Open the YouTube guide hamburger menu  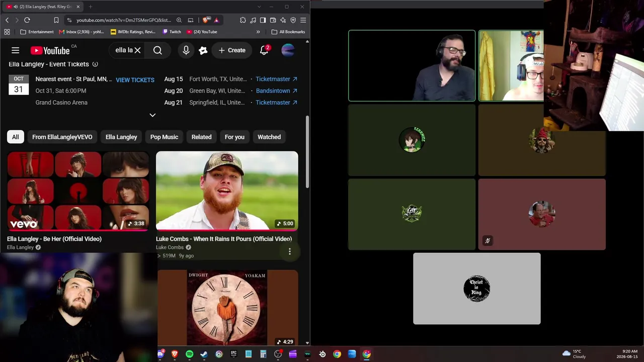click(x=16, y=50)
